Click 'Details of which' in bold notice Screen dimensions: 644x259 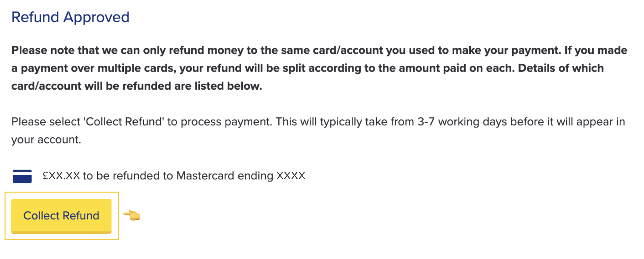tap(560, 68)
